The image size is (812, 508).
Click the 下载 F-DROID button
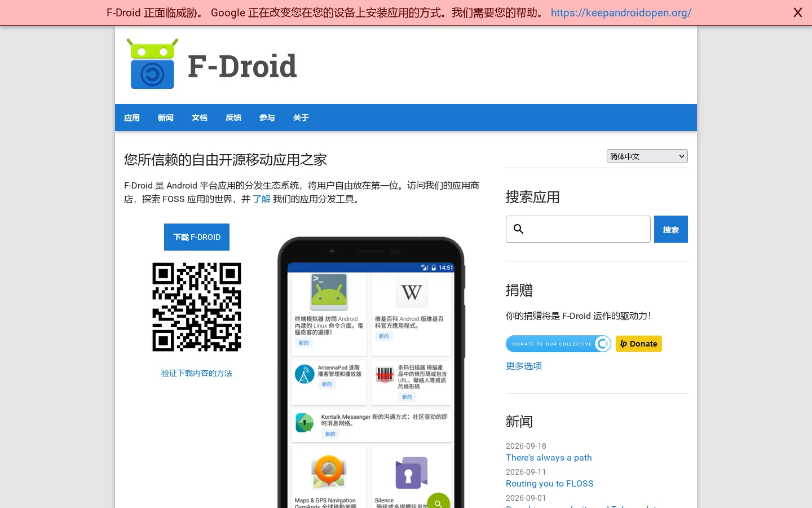[x=197, y=237]
